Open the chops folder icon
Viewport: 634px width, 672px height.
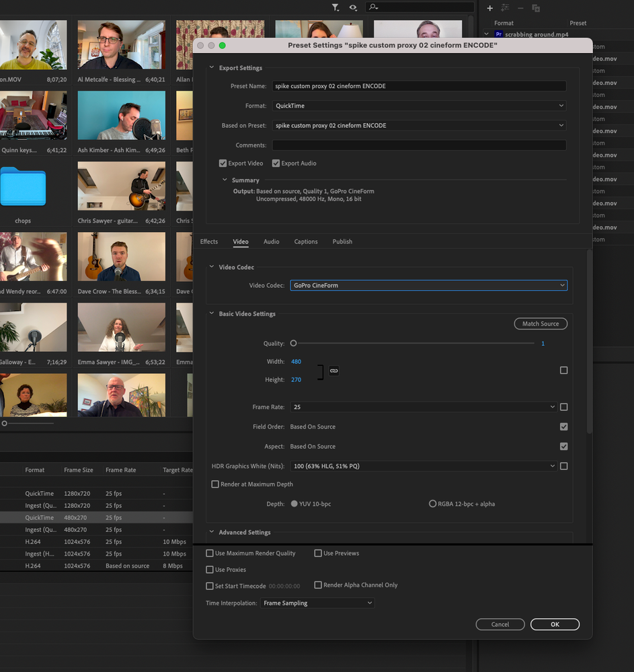(23, 186)
